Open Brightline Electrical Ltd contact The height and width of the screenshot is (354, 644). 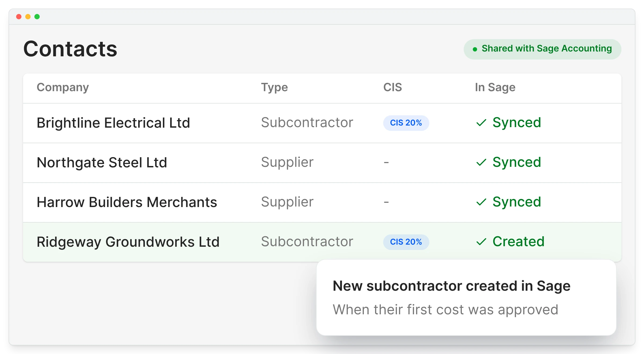click(x=113, y=123)
